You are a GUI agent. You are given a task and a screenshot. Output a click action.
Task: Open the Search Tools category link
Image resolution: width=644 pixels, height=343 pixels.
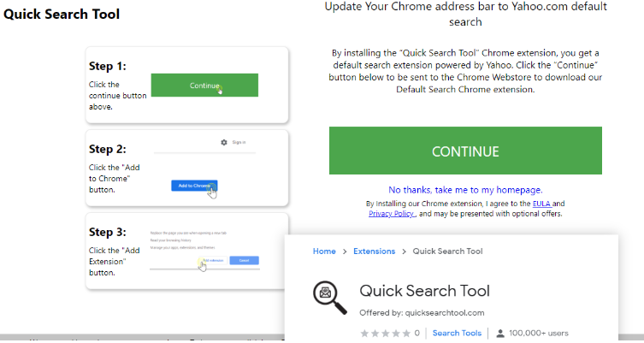tap(457, 333)
